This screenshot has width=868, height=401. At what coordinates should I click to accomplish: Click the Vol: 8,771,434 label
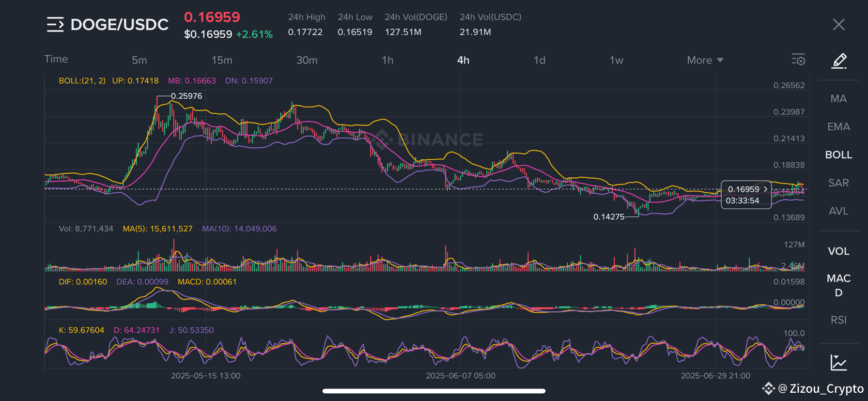(x=86, y=229)
